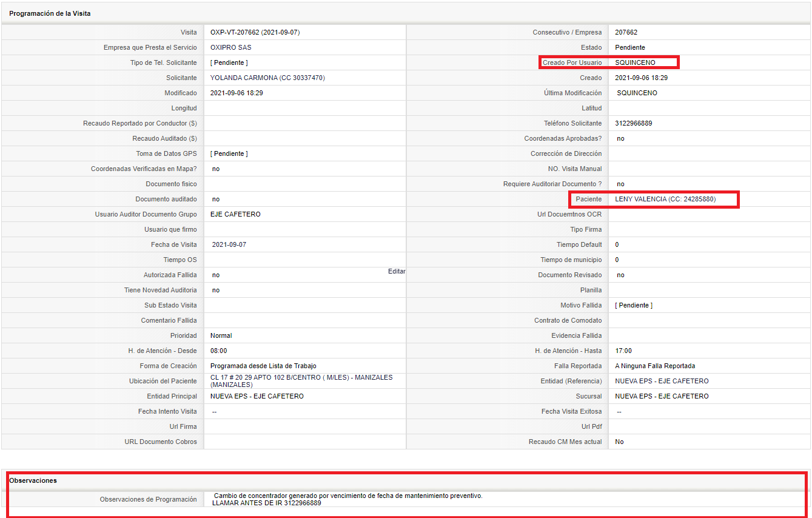Image resolution: width=812 pixels, height=518 pixels.
Task: Click Recaudo CM Mes actual value No
Action: 619,442
